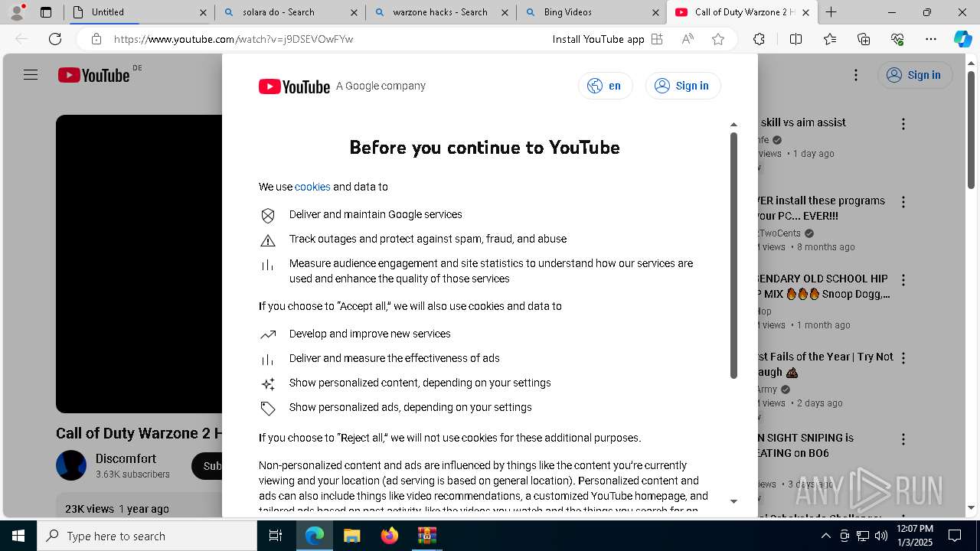Open the Collections icon
The width and height of the screenshot is (980, 551).
pyautogui.click(x=864, y=39)
